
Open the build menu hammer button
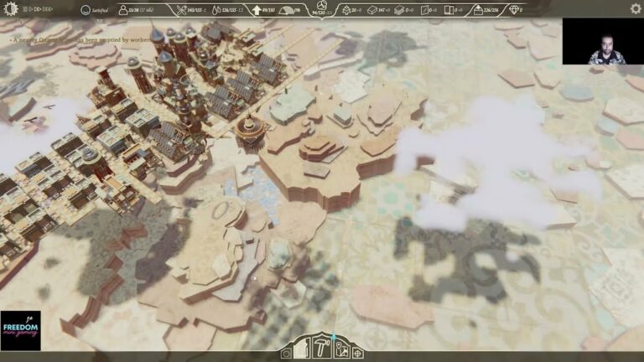pyautogui.click(x=321, y=348)
